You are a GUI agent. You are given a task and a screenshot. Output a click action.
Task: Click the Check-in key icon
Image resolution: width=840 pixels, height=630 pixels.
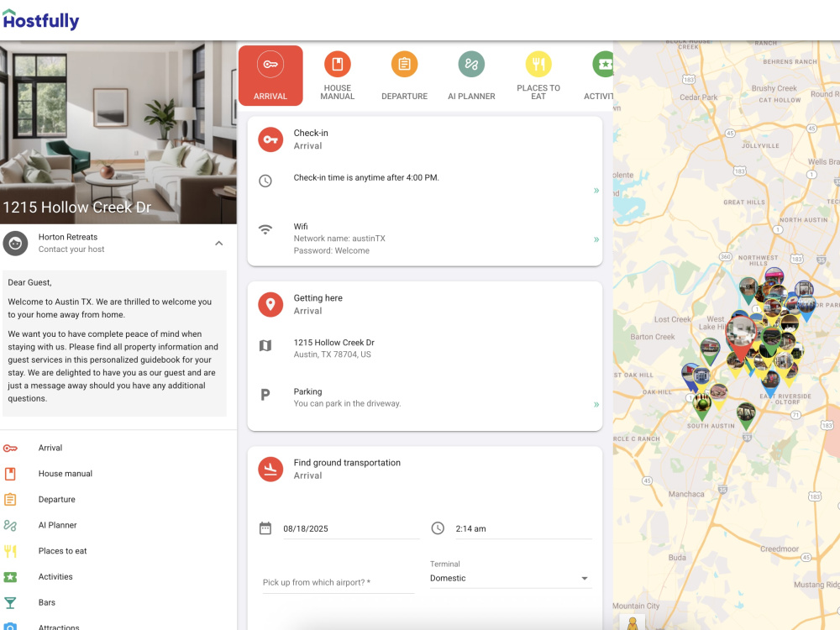coord(270,139)
